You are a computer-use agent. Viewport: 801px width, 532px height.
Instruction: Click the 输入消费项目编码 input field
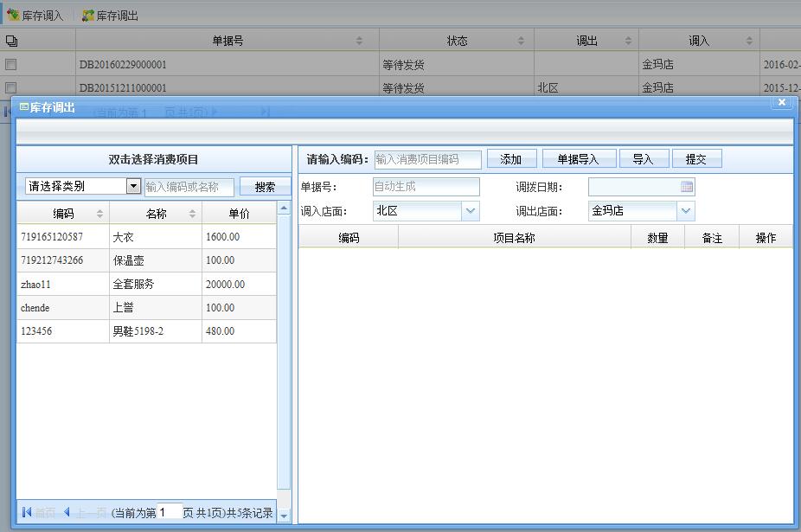(428, 159)
